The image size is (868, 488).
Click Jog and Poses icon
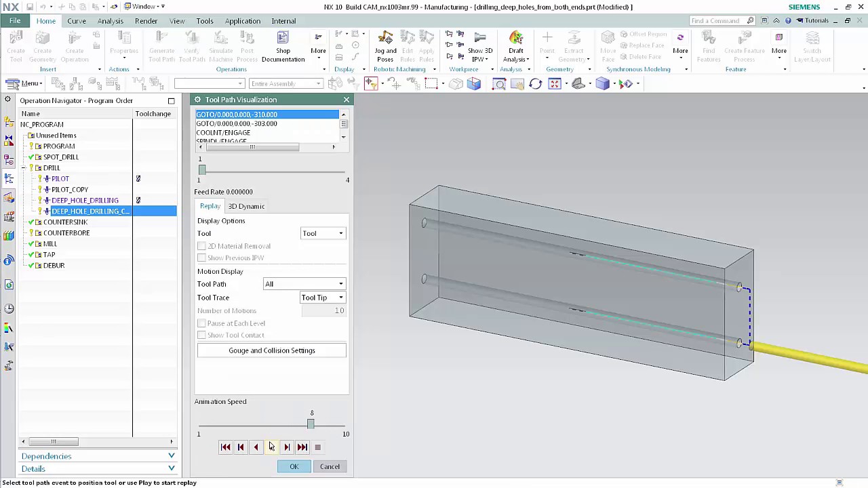coord(385,46)
